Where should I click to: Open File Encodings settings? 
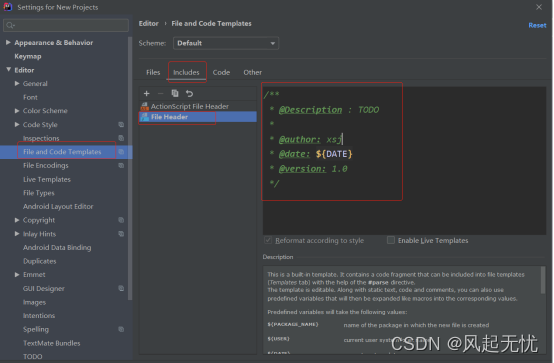pos(46,165)
